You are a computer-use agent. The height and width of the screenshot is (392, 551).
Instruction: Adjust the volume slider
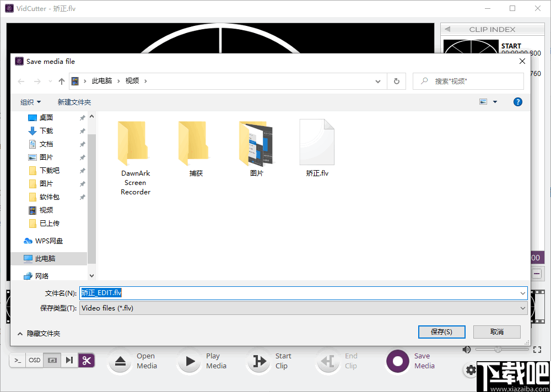click(499, 349)
